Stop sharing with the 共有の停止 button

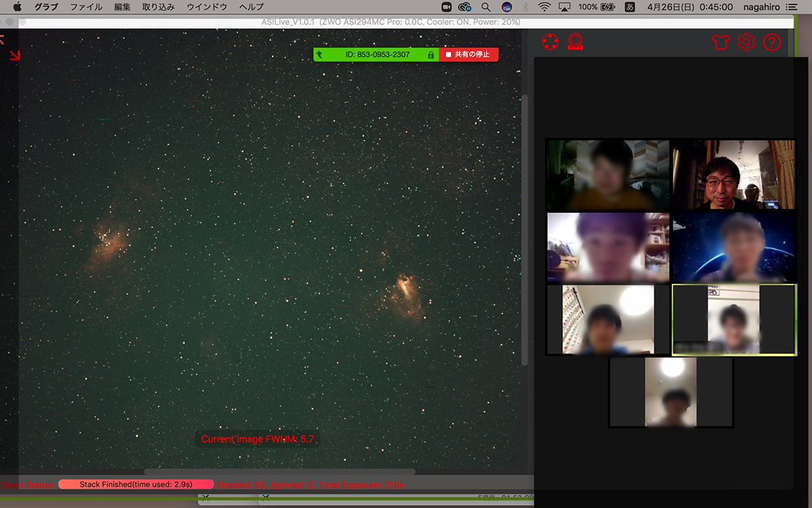pyautogui.click(x=470, y=54)
